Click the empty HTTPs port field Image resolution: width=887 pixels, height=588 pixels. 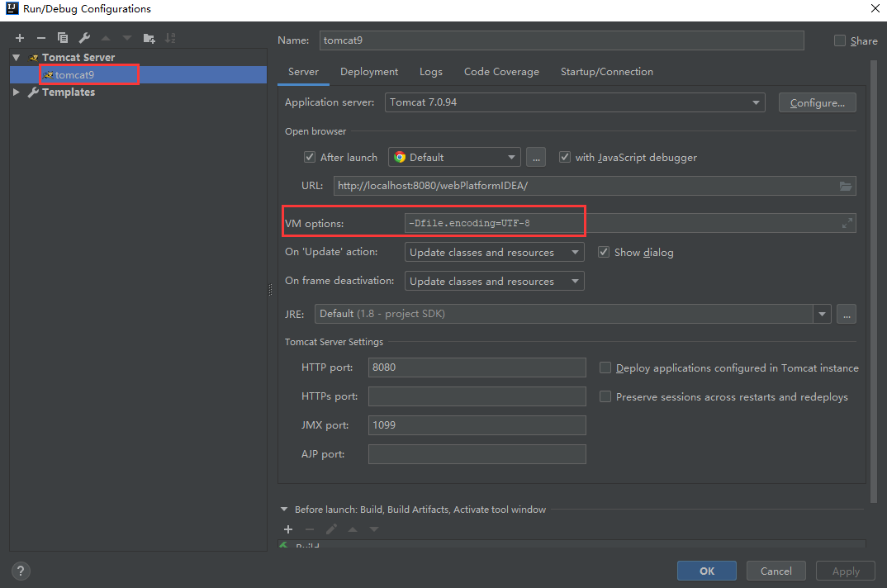click(477, 396)
